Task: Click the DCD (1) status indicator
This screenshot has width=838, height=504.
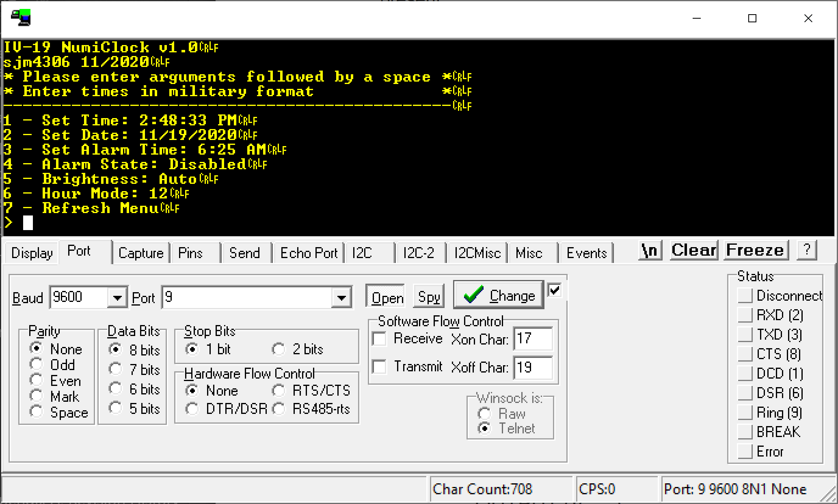Action: [x=745, y=373]
